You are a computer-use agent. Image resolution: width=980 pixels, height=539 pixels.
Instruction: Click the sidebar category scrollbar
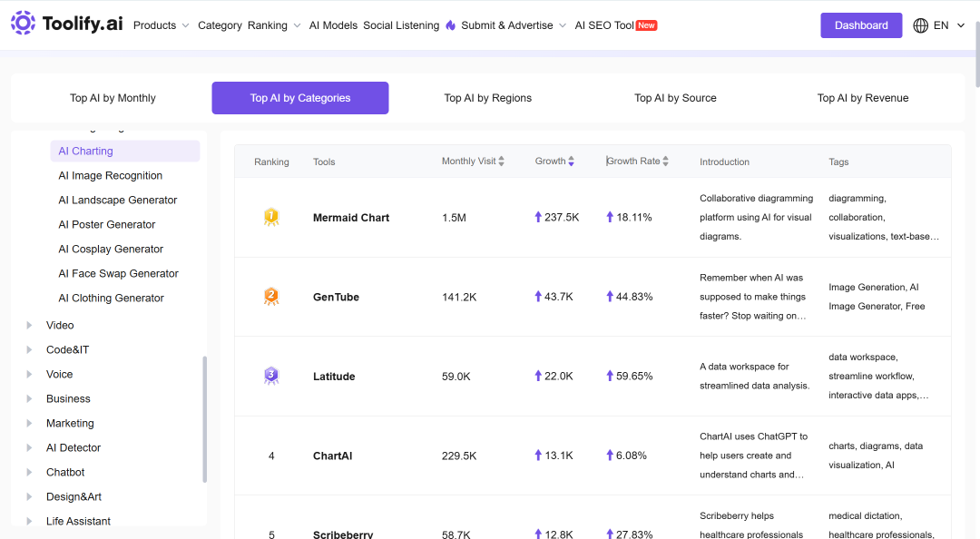click(x=204, y=419)
